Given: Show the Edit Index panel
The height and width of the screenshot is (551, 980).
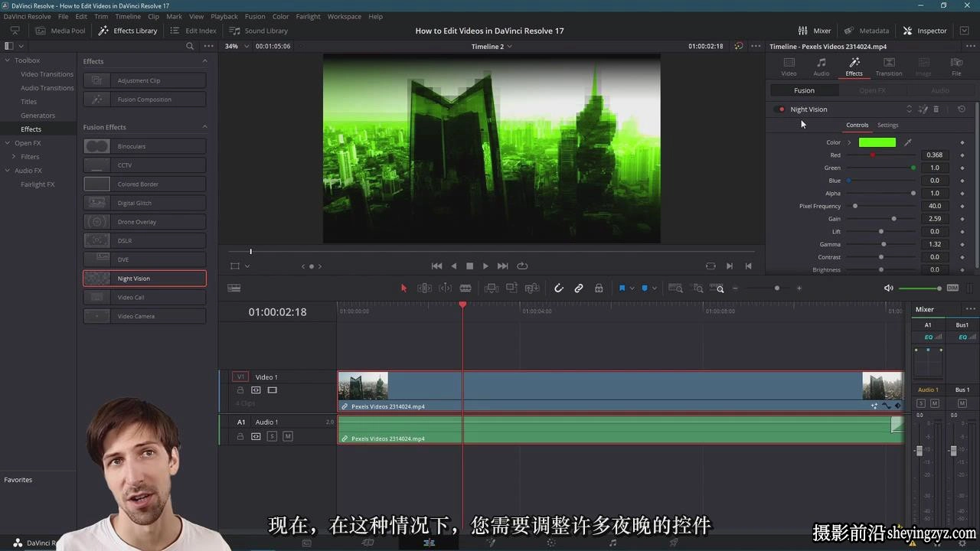Looking at the screenshot, I should click(193, 31).
